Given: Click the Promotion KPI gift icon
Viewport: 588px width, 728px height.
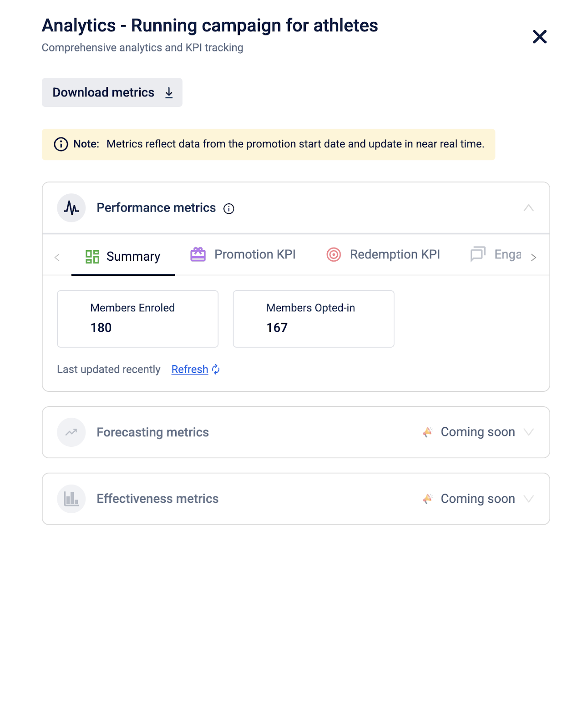Looking at the screenshot, I should tap(198, 254).
